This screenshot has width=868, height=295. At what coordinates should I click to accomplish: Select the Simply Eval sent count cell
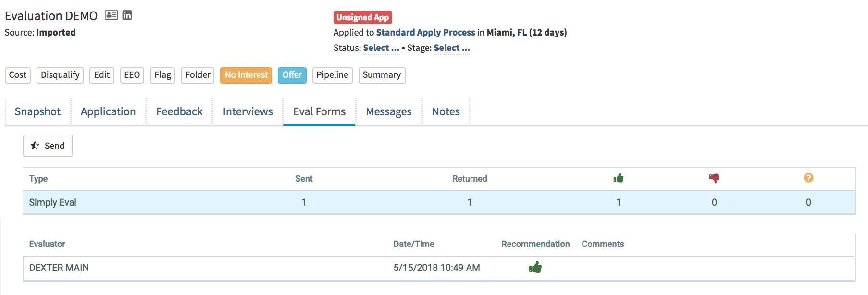tap(304, 202)
